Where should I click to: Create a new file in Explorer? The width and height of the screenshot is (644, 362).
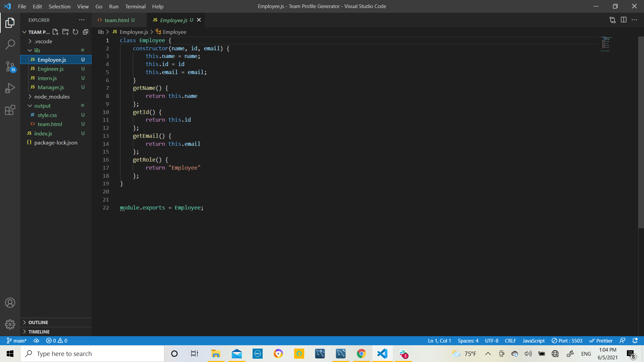[55, 32]
